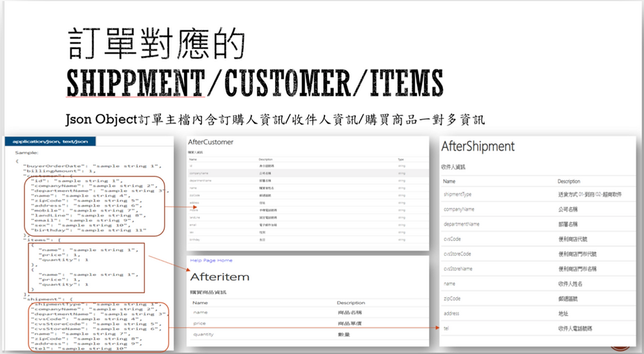Viewport: 644px width, 354px height.
Task: Click the "tel" line in JSON sample
Action: tap(79, 349)
